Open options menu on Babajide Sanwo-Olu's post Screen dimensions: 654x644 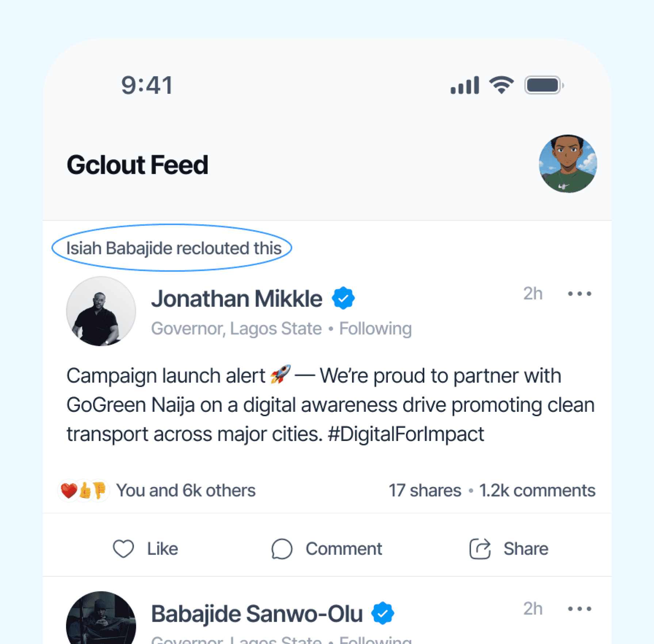click(580, 609)
